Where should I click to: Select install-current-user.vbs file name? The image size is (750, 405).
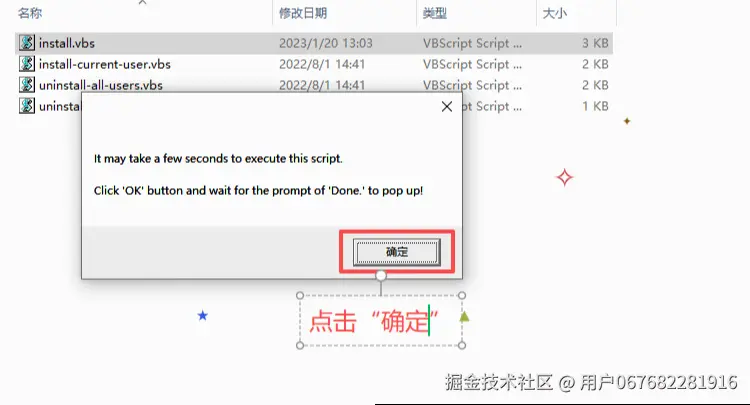click(x=105, y=64)
